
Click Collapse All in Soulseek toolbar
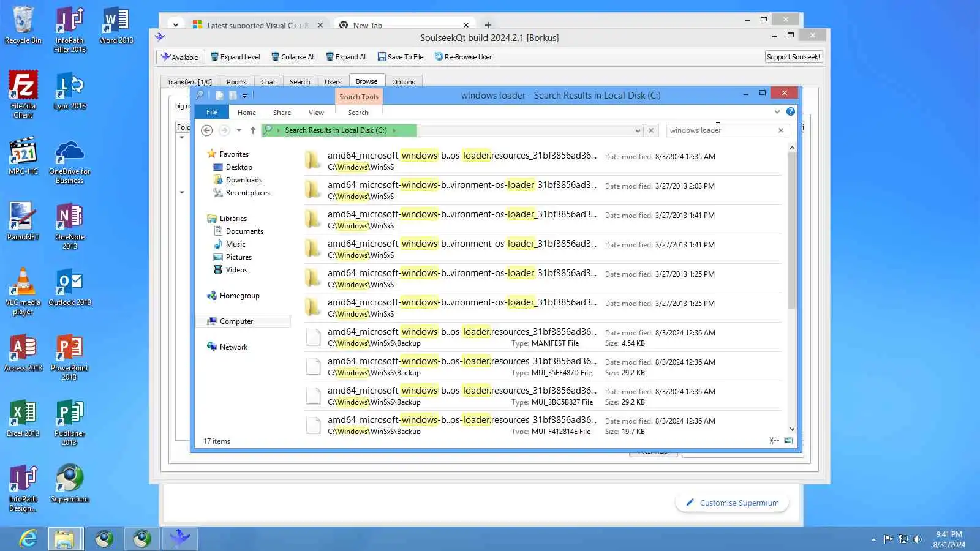[x=293, y=57]
